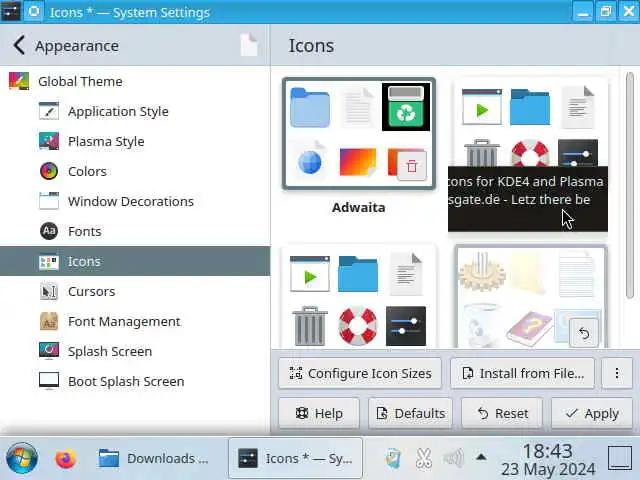This screenshot has width=640, height=480.
Task: Open the Fonts settings page
Action: tap(135, 231)
